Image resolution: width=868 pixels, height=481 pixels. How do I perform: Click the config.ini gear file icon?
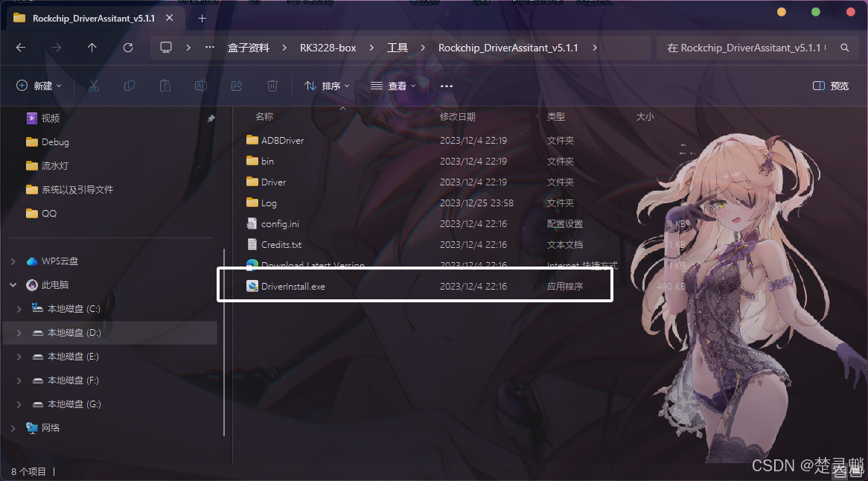252,223
